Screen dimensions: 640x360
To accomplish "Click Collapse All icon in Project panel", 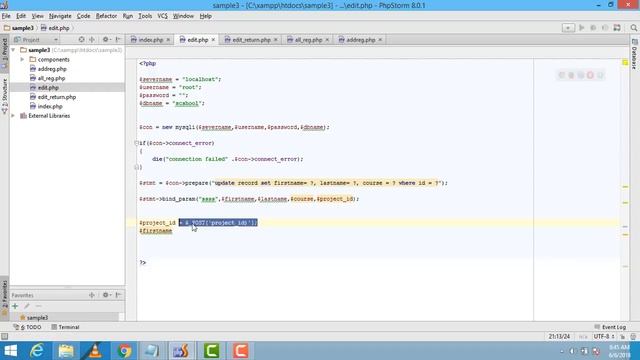I will click(92, 40).
